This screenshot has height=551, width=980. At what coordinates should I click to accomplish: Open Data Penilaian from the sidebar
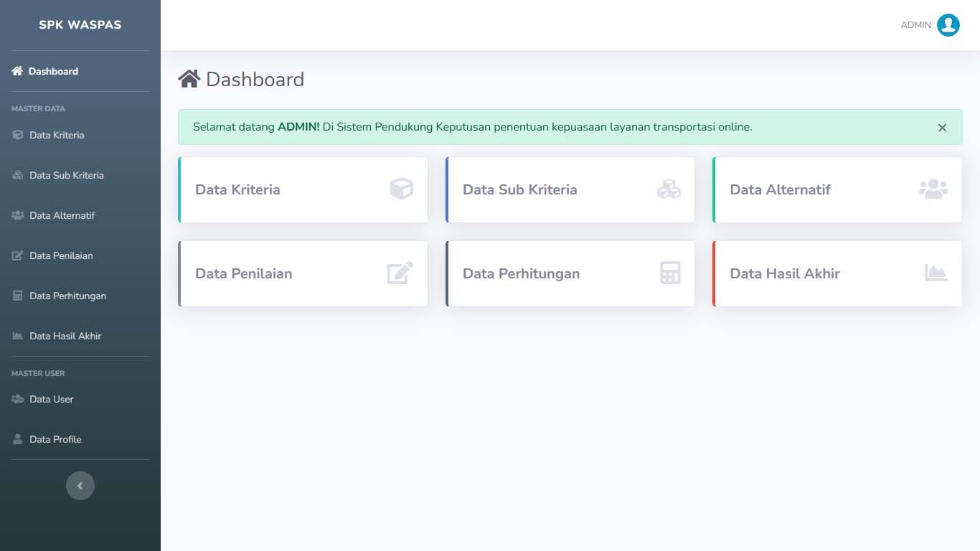[x=61, y=255]
